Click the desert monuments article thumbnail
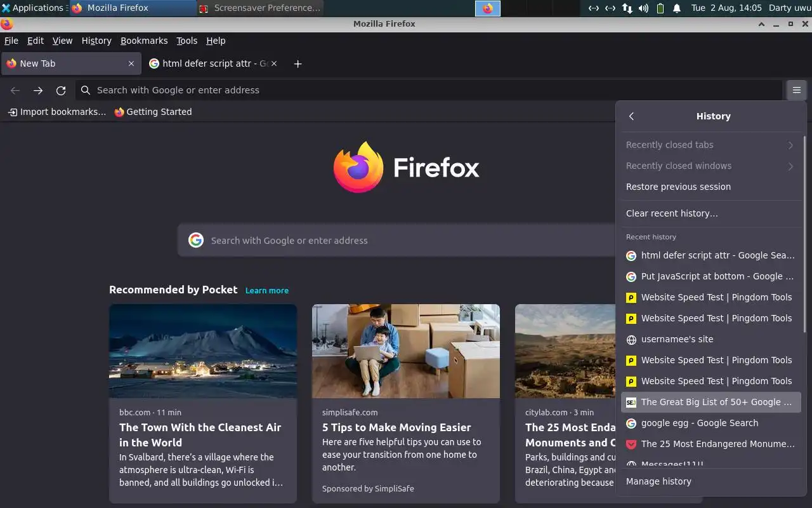The image size is (812, 508). (565, 351)
